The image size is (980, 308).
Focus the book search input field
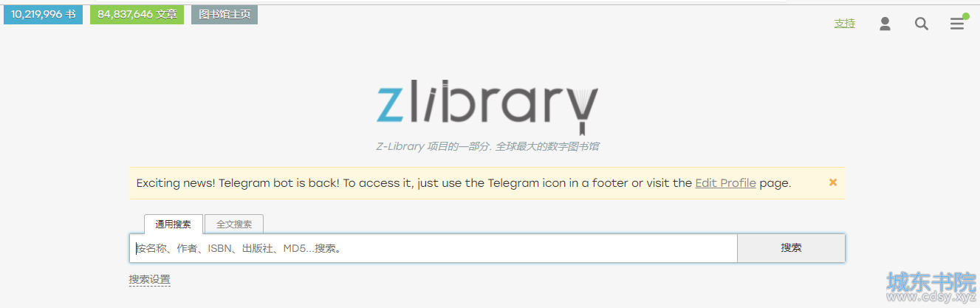tap(434, 248)
